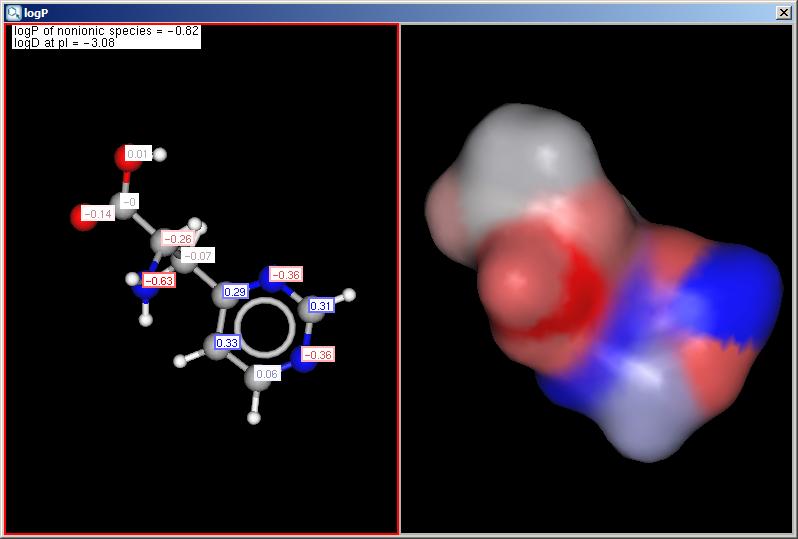
Task: Select the -0.07 carbon atom label
Action: point(197,256)
